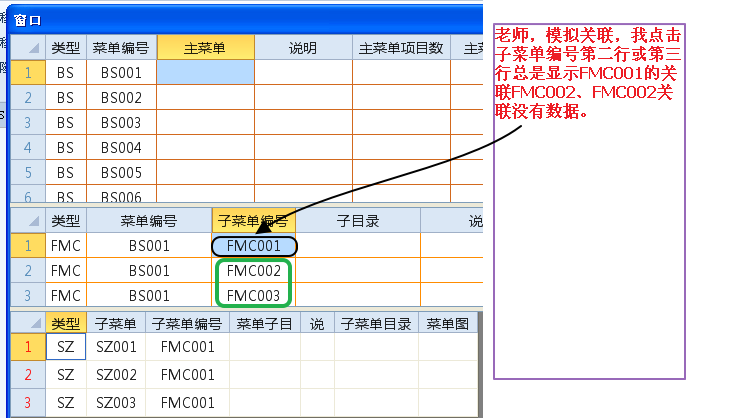Click cell FMC002 in the 子菜单编号 column
Viewport: 735px width, 418px height.
pos(254,270)
